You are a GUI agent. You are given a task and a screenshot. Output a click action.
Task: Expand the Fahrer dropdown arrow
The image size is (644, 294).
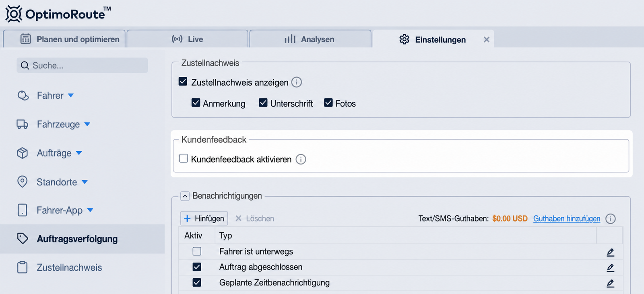(x=71, y=95)
